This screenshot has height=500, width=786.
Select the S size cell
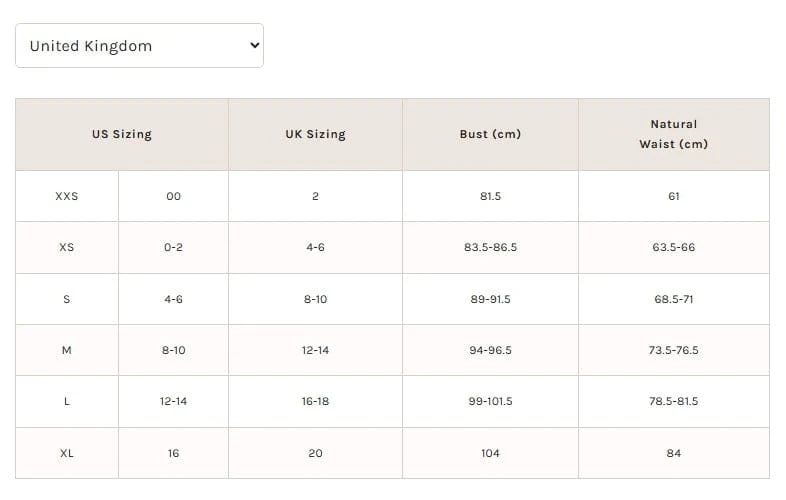[67, 299]
